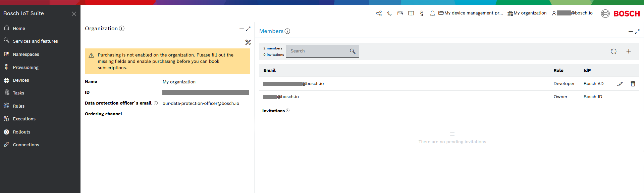
Task: Click the data protection officer email value
Action: coord(201,103)
